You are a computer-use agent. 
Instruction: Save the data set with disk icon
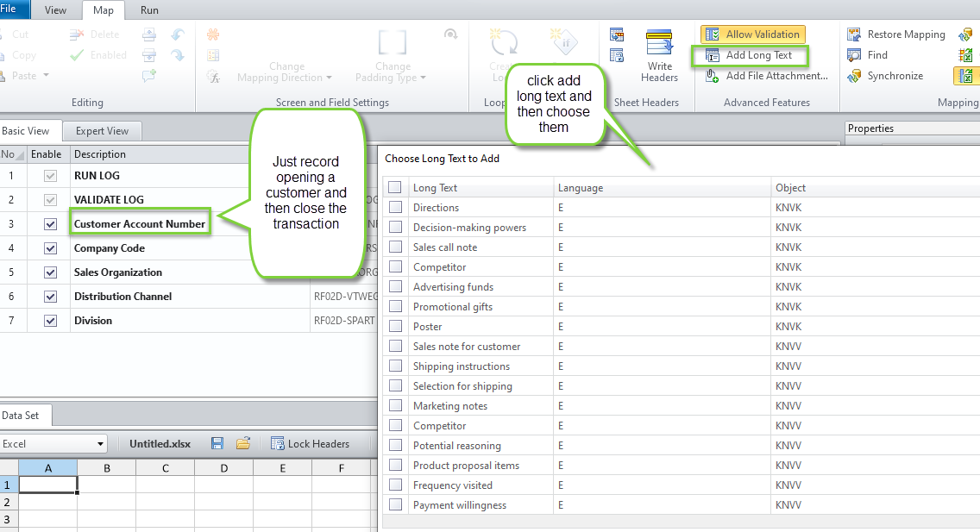pyautogui.click(x=217, y=444)
